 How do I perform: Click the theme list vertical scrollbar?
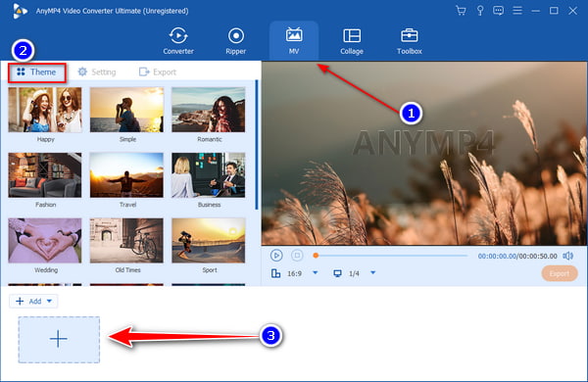coord(257,145)
